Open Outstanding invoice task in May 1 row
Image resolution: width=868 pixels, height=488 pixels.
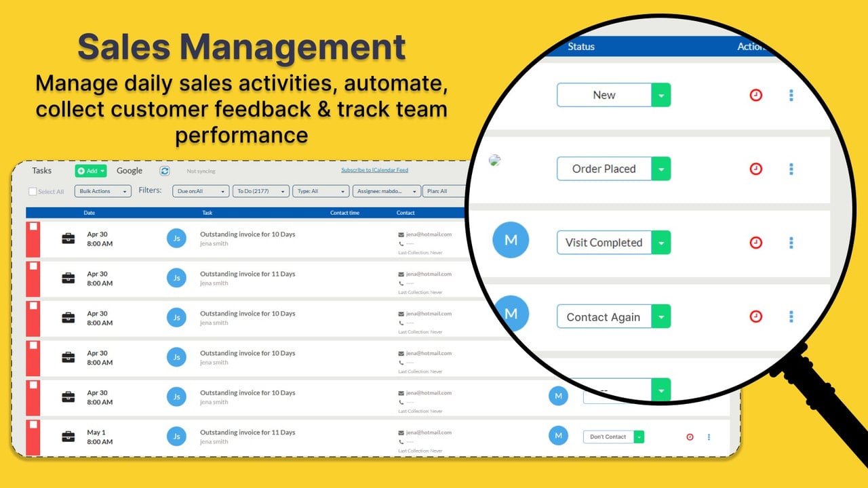click(248, 432)
